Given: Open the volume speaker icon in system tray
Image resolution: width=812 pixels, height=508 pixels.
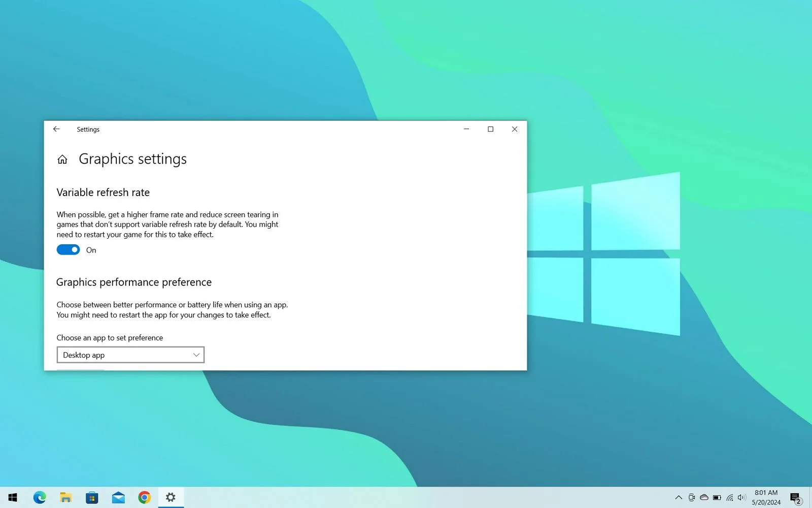Looking at the screenshot, I should [741, 497].
